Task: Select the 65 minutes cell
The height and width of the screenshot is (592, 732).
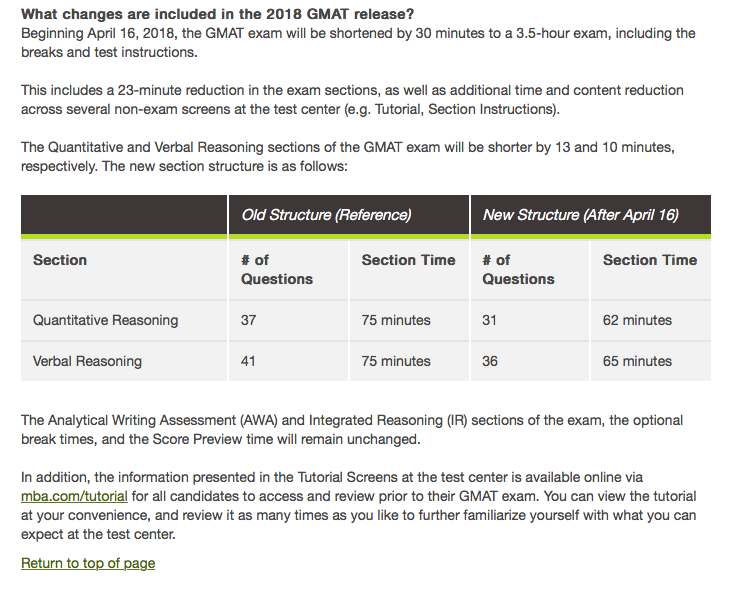Action: coord(637,361)
